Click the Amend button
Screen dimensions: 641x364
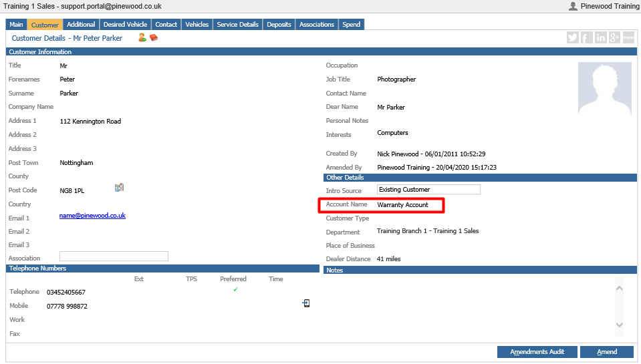tap(607, 352)
